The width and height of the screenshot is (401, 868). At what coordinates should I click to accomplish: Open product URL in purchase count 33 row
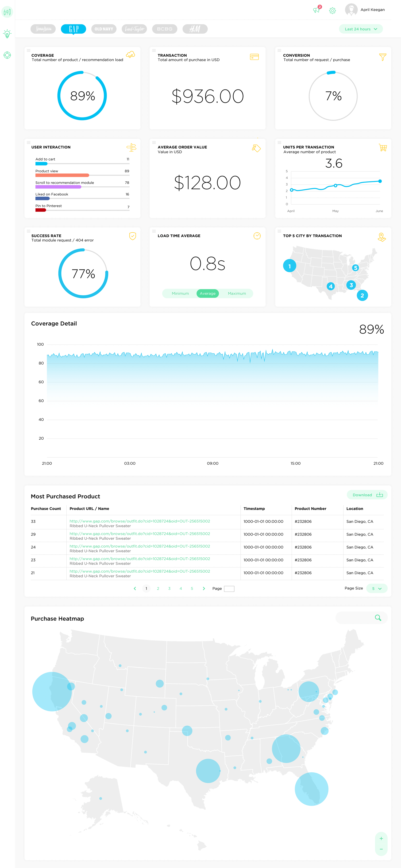pos(140,521)
